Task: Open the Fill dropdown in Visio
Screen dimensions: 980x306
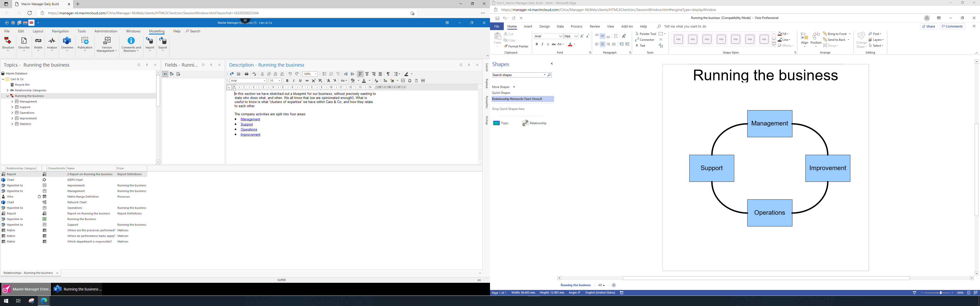Action: tap(783, 34)
